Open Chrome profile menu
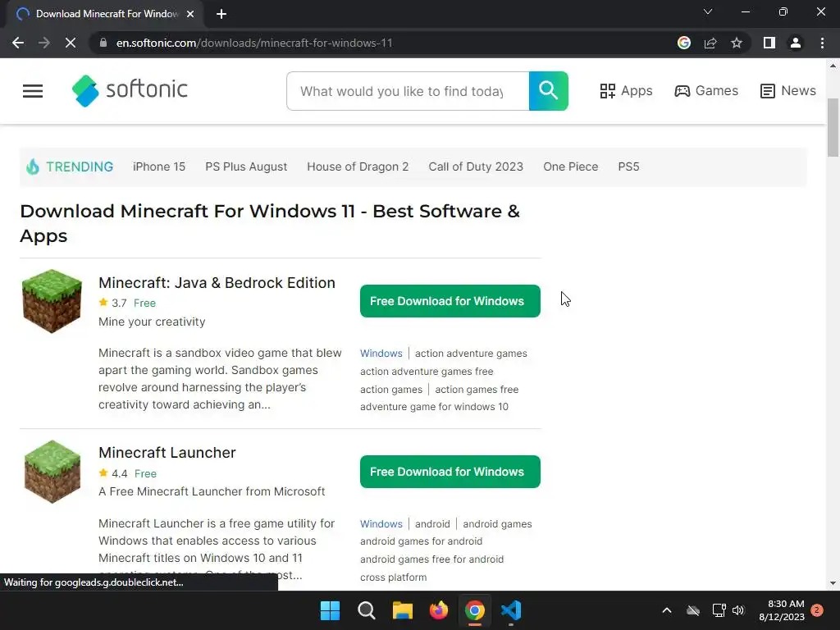 tap(796, 43)
